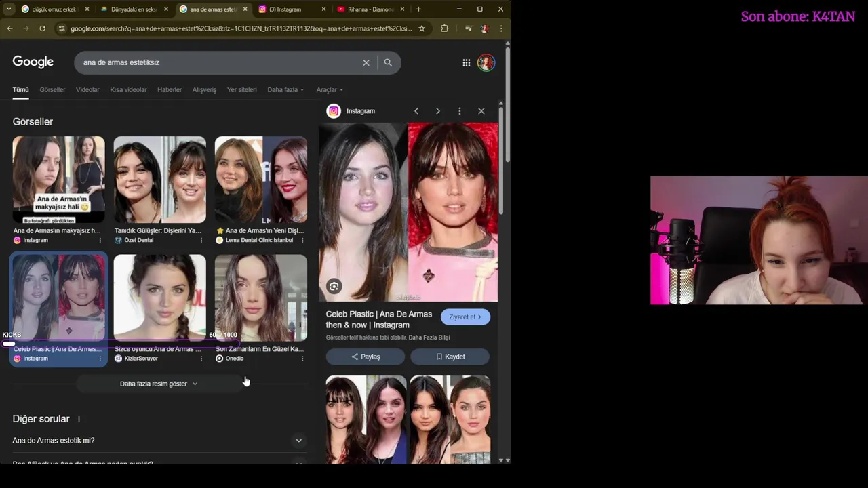Open the Google apps grid

pos(467,62)
